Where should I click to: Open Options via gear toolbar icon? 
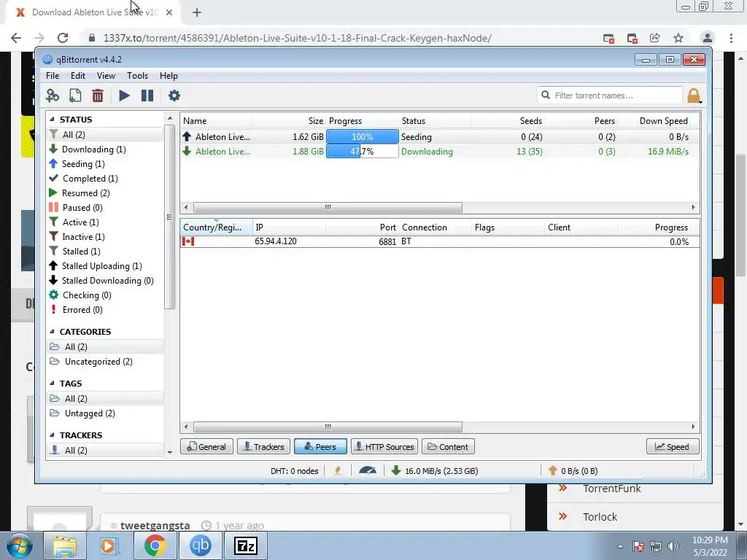point(174,96)
